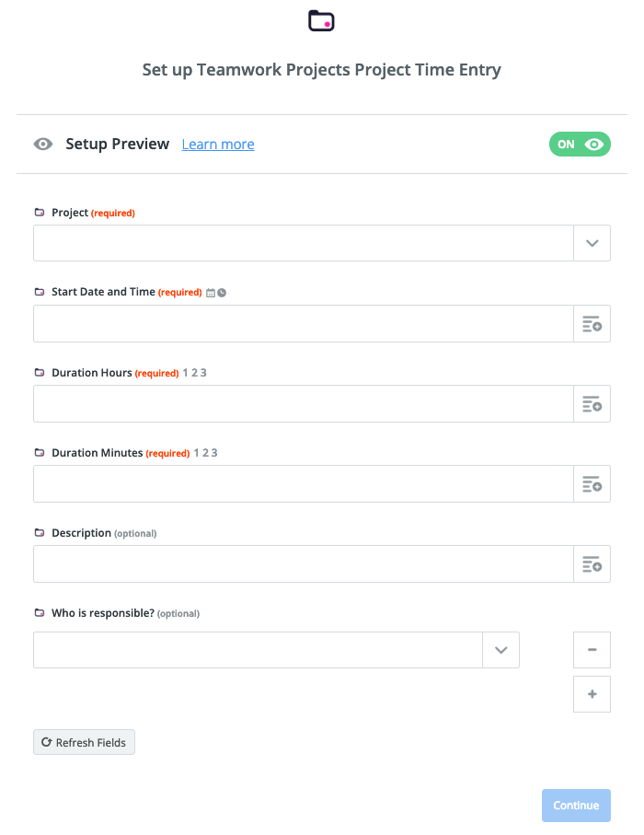This screenshot has width=644, height=835.
Task: Toggle the Setup Preview ON switch
Action: coord(580,145)
